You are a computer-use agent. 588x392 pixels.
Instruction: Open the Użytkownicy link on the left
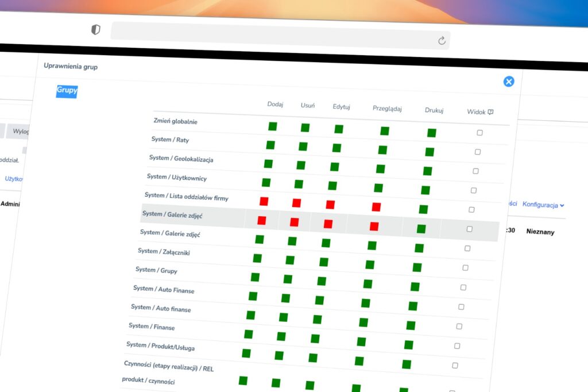pyautogui.click(x=14, y=179)
